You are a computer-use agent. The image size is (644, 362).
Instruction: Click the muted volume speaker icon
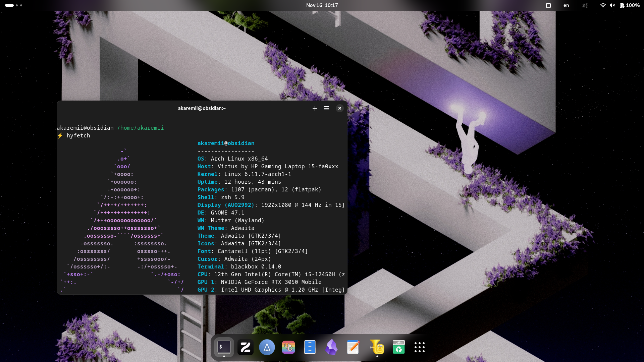(x=612, y=5)
